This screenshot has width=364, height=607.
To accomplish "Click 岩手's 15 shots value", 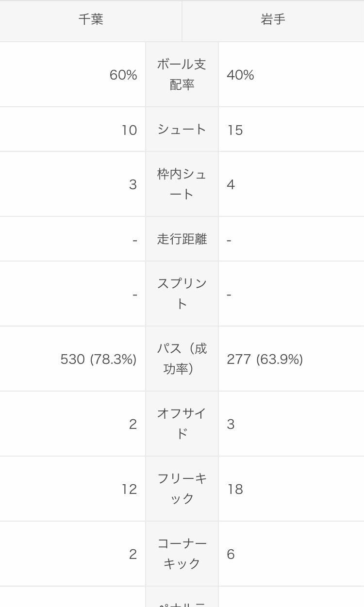I will pos(235,130).
